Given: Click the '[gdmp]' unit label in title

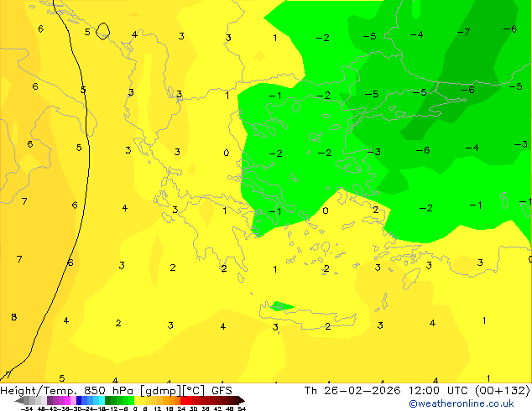Looking at the screenshot, I should click(x=160, y=391).
